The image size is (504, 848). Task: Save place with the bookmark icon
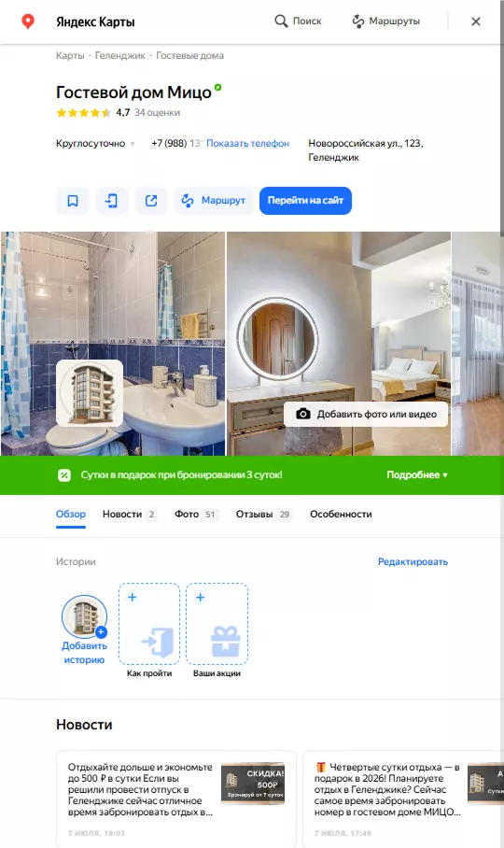click(x=73, y=201)
